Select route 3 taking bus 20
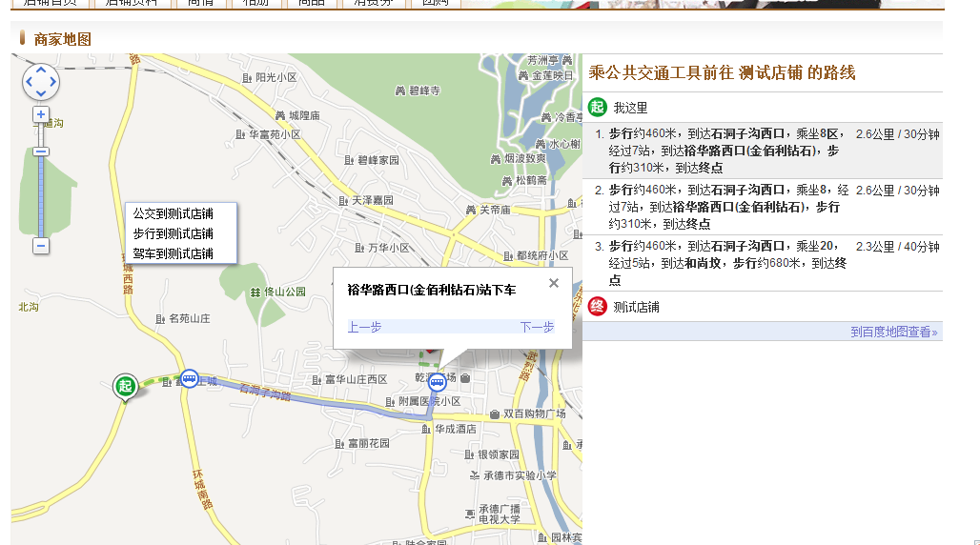The width and height of the screenshot is (980, 545). pos(763,263)
